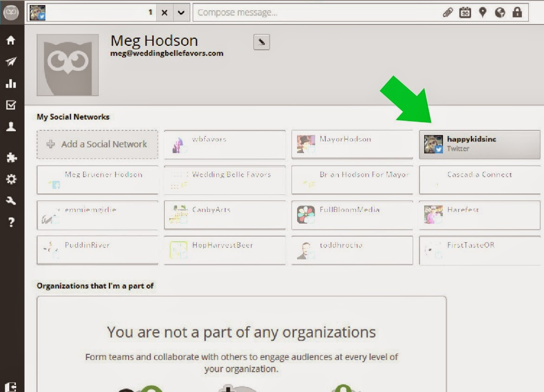
Task: Open the scheduling calendar icon
Action: pos(465,13)
